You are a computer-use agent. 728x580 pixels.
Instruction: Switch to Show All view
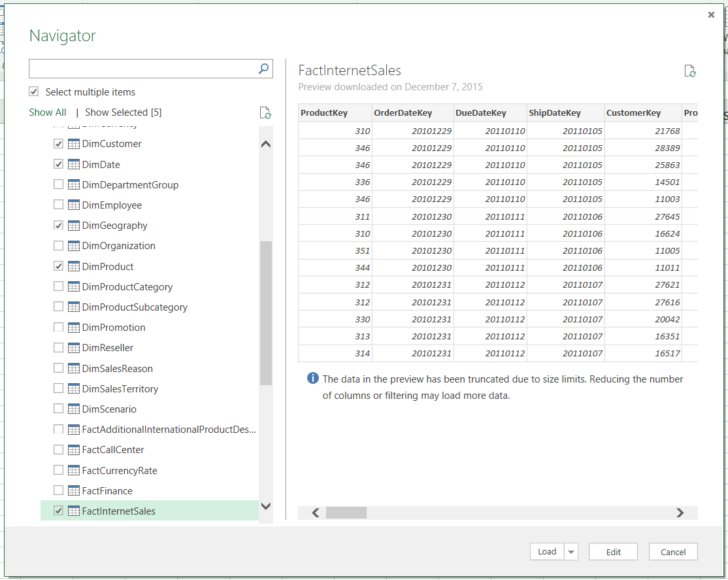tap(48, 112)
